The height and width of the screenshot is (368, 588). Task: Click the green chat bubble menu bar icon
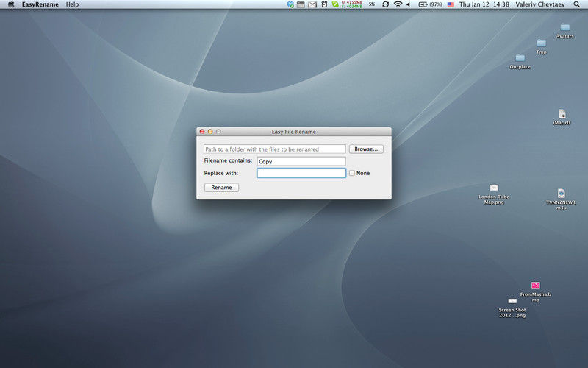pyautogui.click(x=335, y=4)
